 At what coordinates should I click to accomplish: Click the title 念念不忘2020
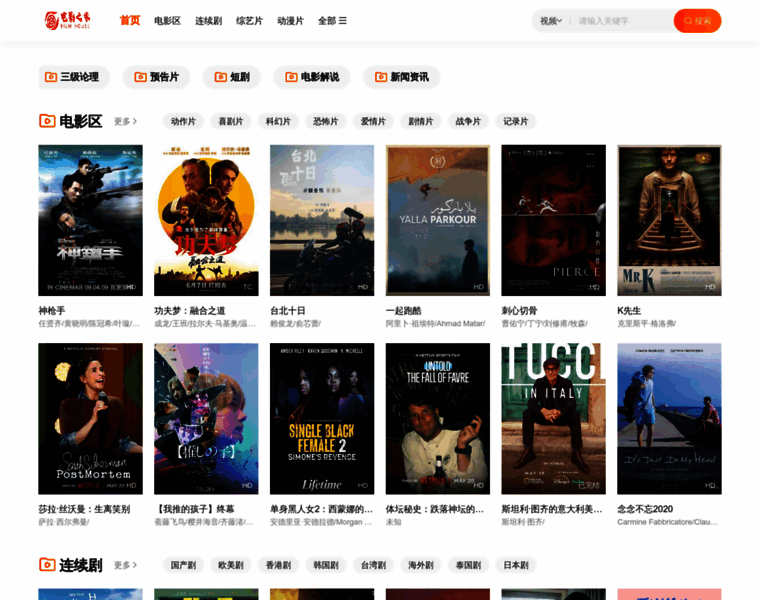tap(645, 509)
